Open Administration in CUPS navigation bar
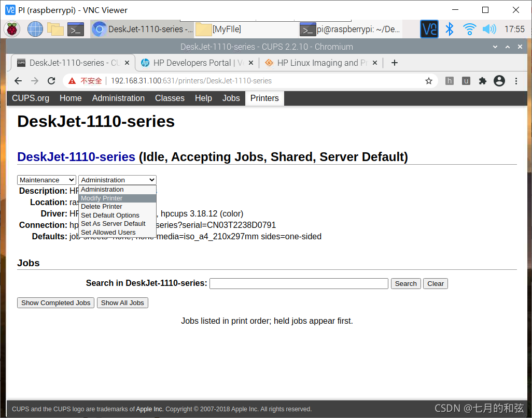Screen dimensions: 532x418 click(x=118, y=98)
